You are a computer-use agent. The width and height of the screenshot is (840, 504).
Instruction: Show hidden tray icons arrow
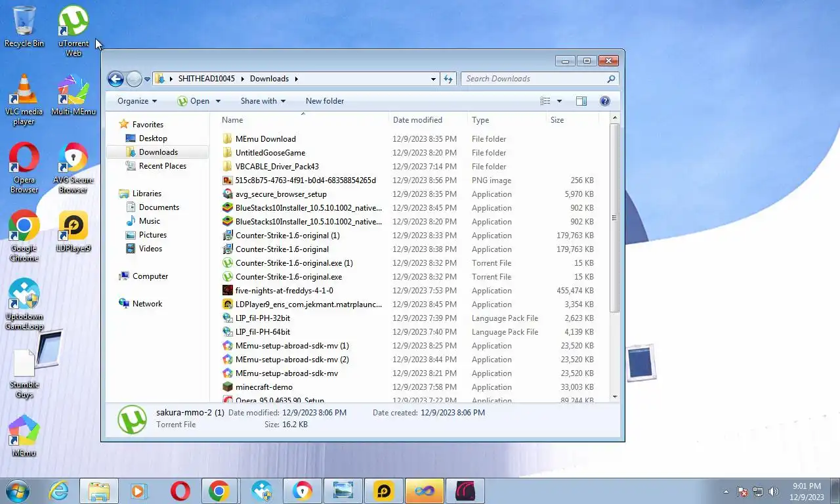pyautogui.click(x=726, y=492)
